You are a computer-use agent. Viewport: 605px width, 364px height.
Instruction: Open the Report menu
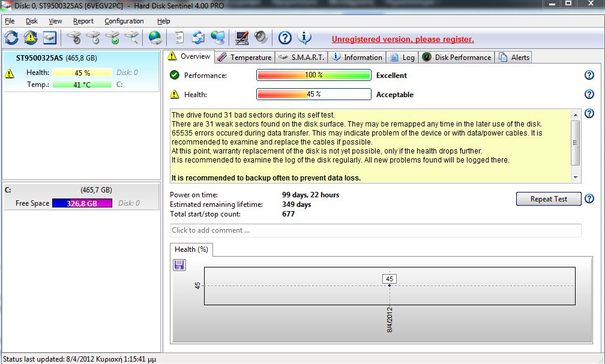[x=83, y=21]
